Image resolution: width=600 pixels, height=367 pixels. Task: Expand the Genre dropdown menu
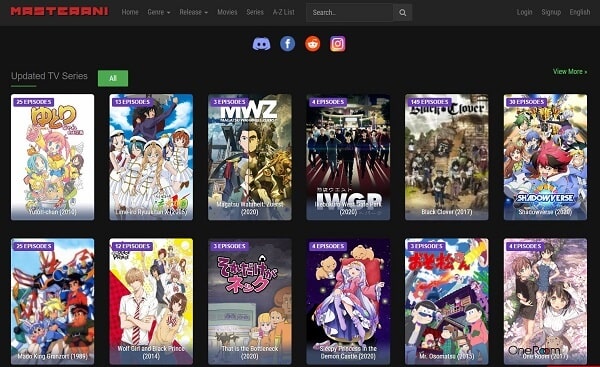(159, 12)
